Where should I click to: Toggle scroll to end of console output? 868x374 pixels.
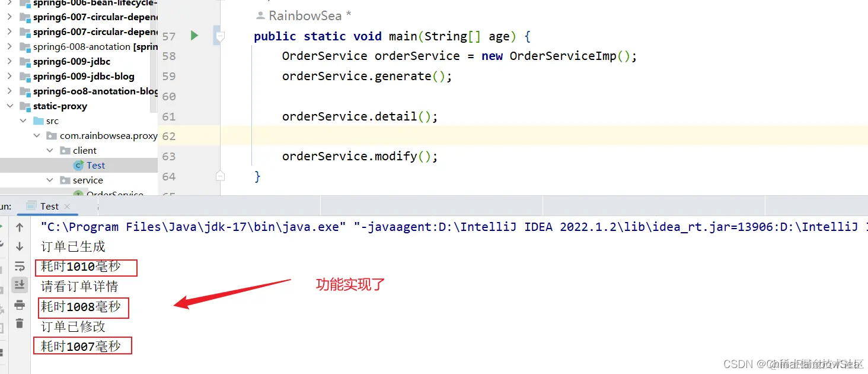tap(20, 284)
